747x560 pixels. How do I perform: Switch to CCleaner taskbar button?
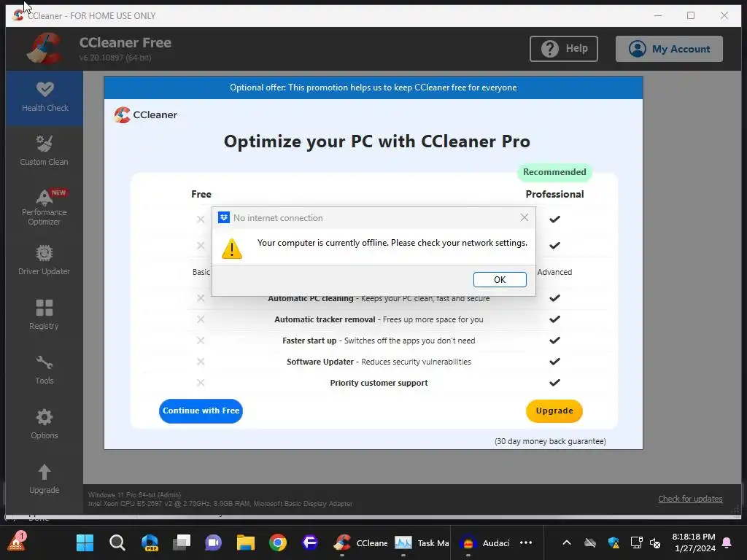pyautogui.click(x=360, y=542)
